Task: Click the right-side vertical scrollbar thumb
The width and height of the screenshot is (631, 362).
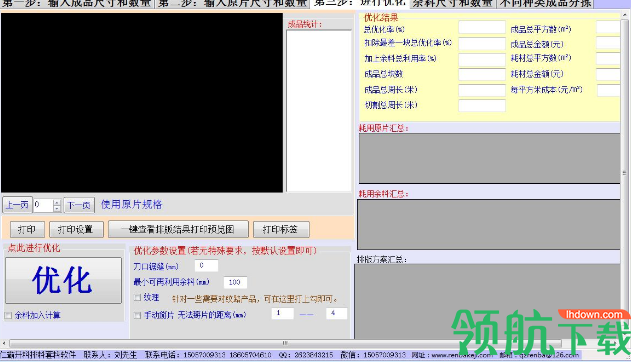Action: pyautogui.click(x=625, y=173)
